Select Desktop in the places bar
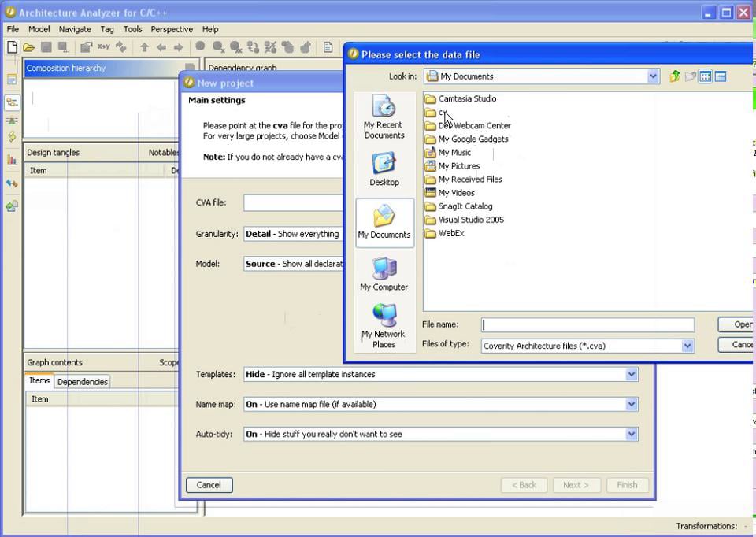 tap(384, 169)
